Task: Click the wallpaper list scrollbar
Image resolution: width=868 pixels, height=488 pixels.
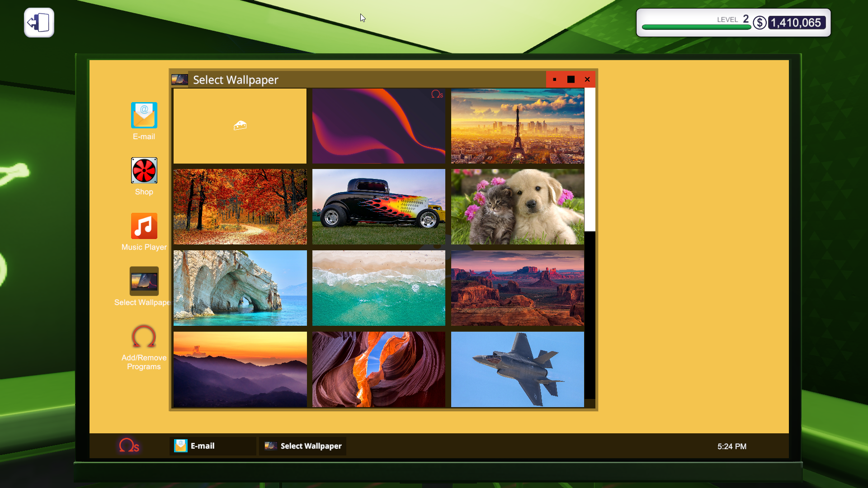Action: click(590, 160)
